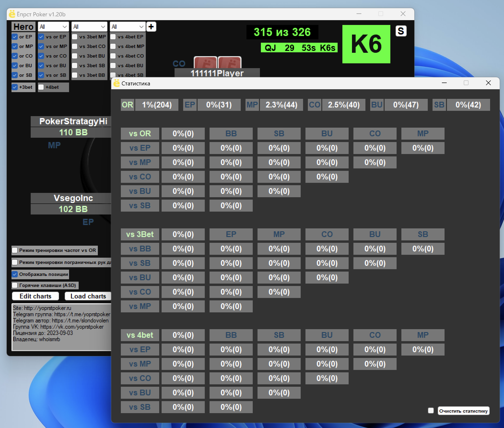Screen dimensions: 504x428
Task: Click the Ёпрст Poker title bar logo
Action: click(12, 14)
